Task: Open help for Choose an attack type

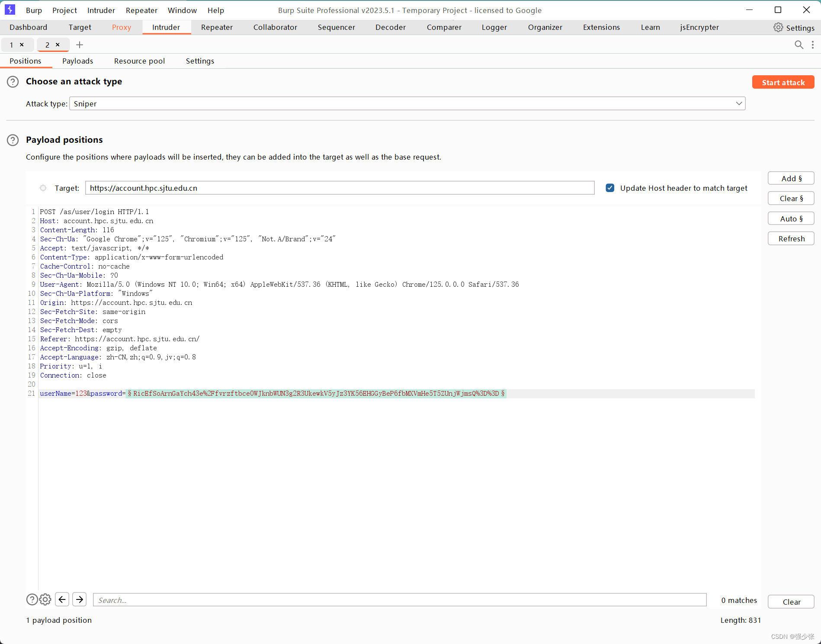Action: [13, 82]
